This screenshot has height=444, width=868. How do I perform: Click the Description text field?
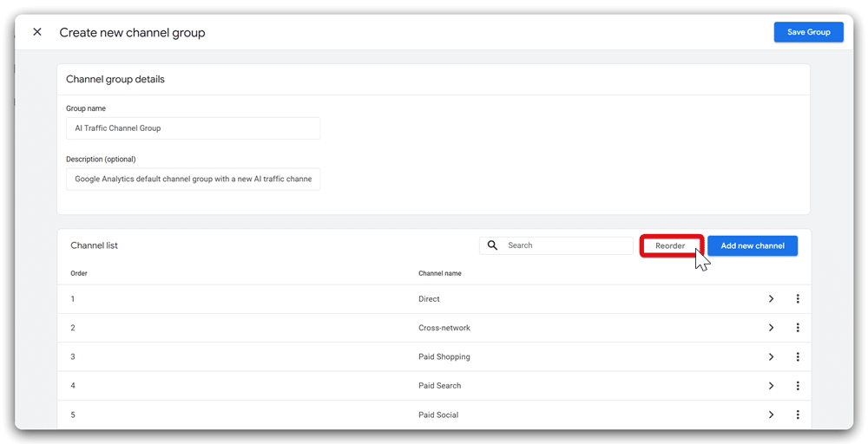click(x=193, y=180)
